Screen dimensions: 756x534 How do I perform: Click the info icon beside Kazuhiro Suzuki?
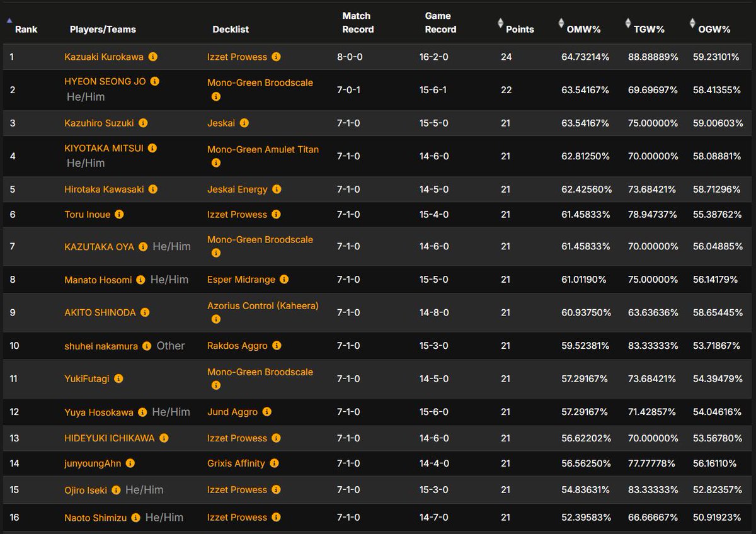click(143, 123)
